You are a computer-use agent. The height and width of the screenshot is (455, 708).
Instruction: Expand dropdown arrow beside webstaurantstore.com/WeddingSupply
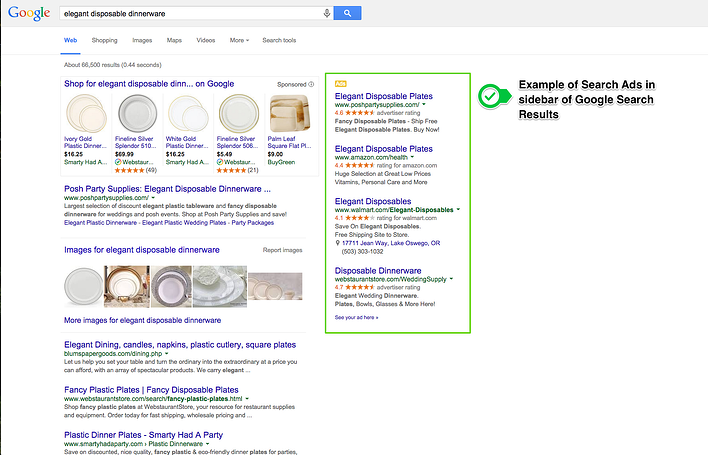point(451,279)
